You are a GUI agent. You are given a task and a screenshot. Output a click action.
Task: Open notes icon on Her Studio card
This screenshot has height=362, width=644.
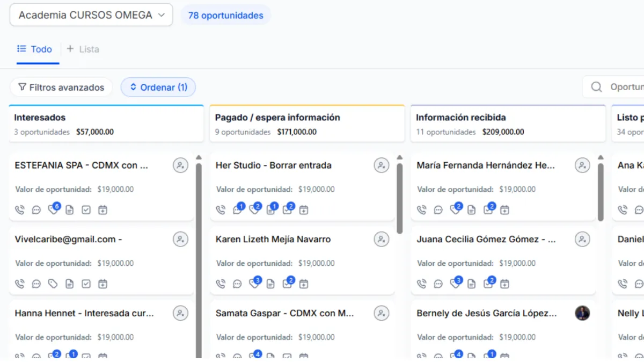(271, 209)
